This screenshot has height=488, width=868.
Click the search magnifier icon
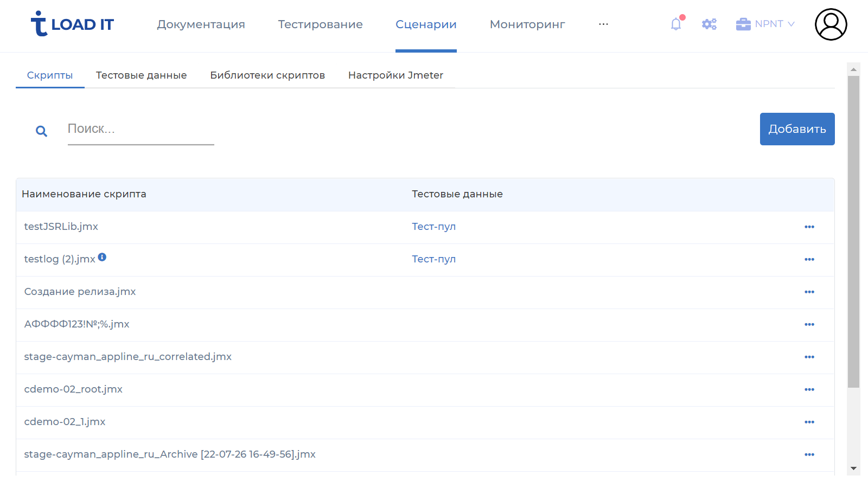41,131
